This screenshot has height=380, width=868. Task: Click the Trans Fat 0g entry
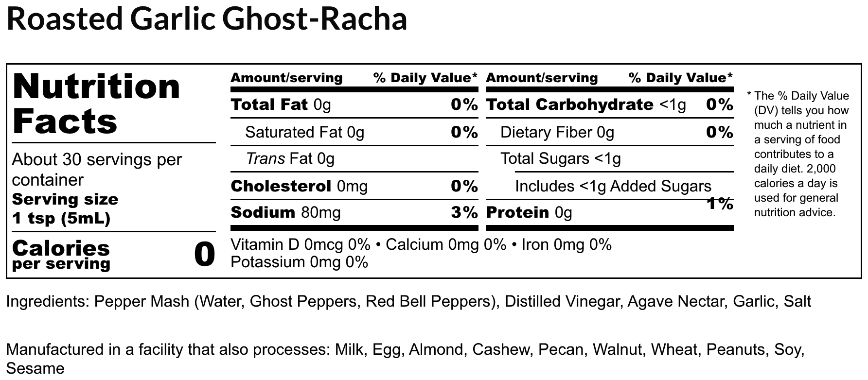coord(290,159)
